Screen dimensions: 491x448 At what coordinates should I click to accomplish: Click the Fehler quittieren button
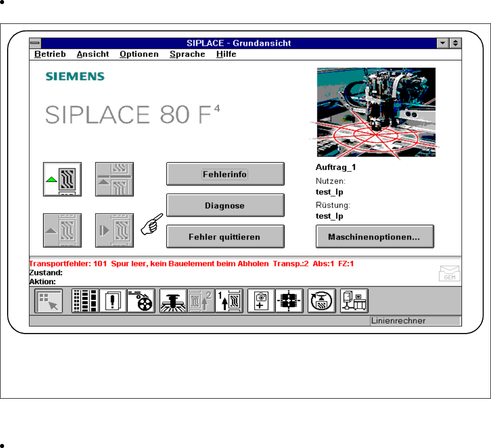tap(225, 236)
